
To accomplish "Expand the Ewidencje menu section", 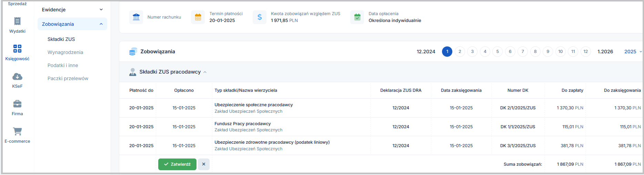I will pyautogui.click(x=101, y=10).
